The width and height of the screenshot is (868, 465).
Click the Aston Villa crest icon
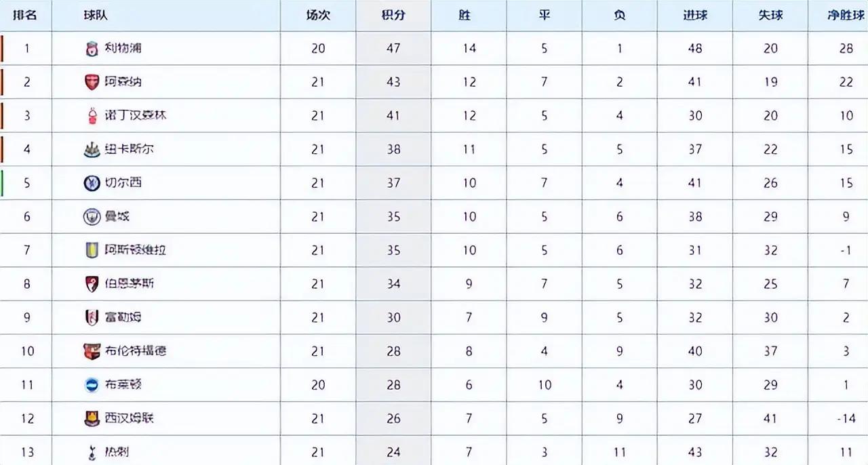coord(92,250)
